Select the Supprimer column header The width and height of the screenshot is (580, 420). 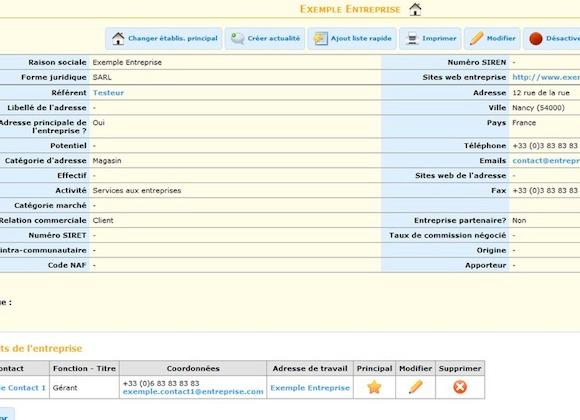(460, 369)
